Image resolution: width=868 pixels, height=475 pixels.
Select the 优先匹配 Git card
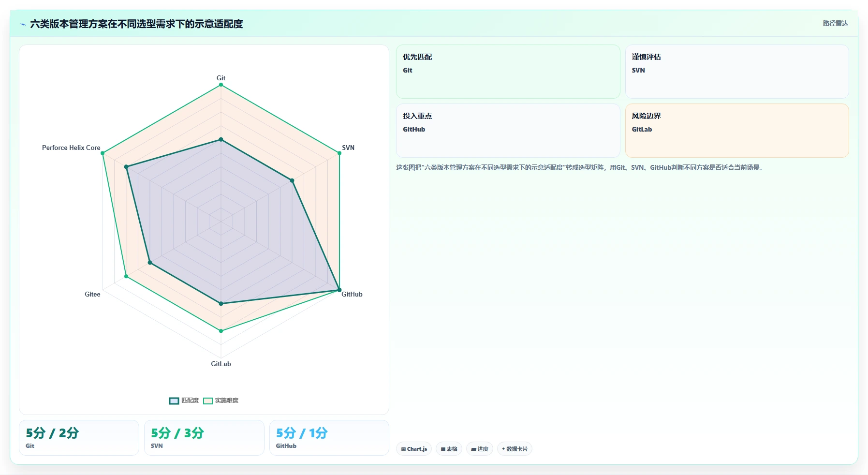[508, 72]
